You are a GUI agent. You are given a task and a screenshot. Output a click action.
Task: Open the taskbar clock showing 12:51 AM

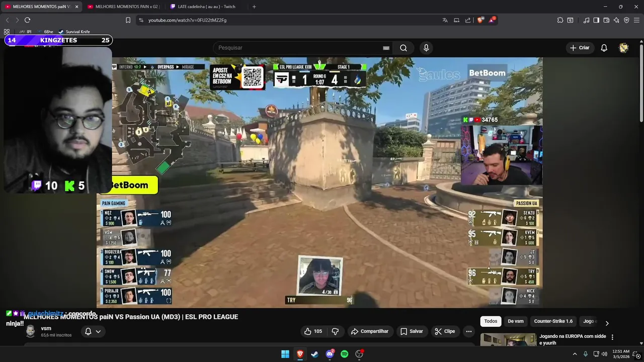point(621,354)
